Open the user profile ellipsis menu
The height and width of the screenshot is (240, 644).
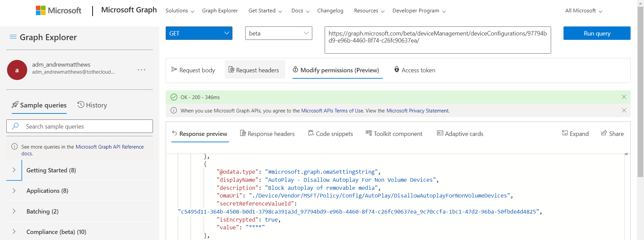(x=141, y=70)
